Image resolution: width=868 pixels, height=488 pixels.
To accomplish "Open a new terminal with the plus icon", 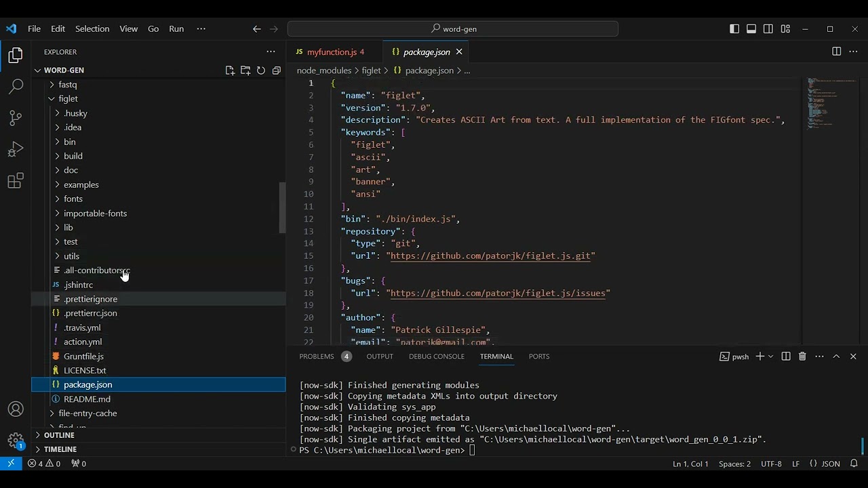I will [759, 356].
